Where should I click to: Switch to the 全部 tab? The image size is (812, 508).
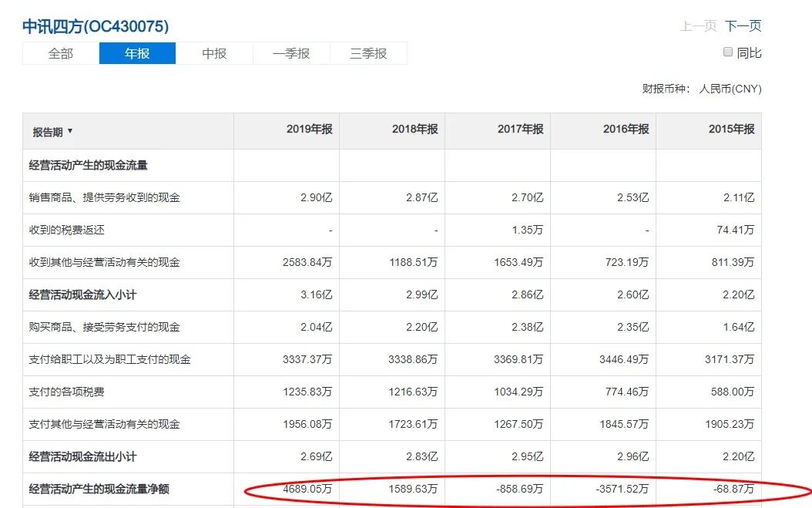(x=61, y=53)
